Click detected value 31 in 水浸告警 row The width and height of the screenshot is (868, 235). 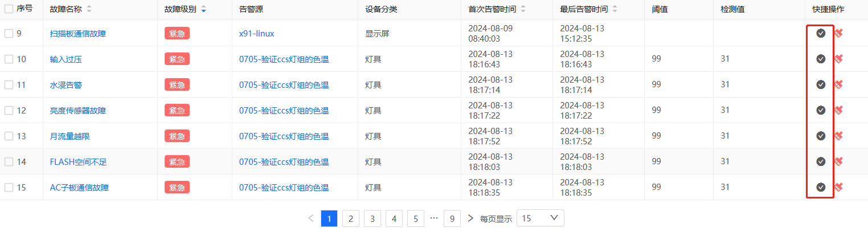pos(726,85)
